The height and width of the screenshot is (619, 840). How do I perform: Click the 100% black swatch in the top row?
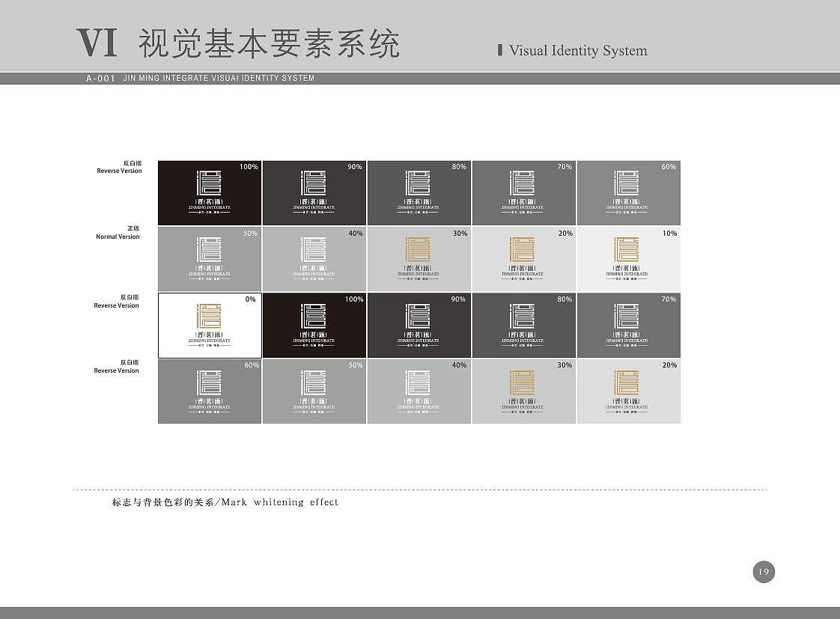(x=210, y=193)
